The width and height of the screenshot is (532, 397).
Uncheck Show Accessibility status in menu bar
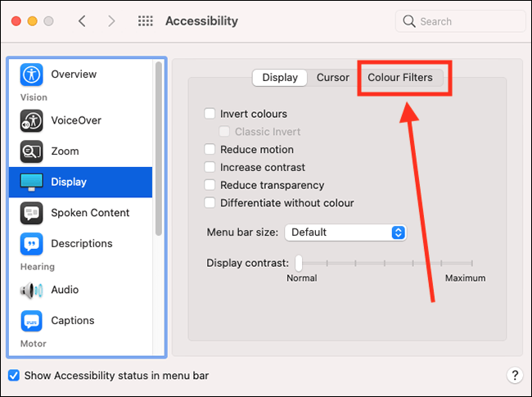14,376
